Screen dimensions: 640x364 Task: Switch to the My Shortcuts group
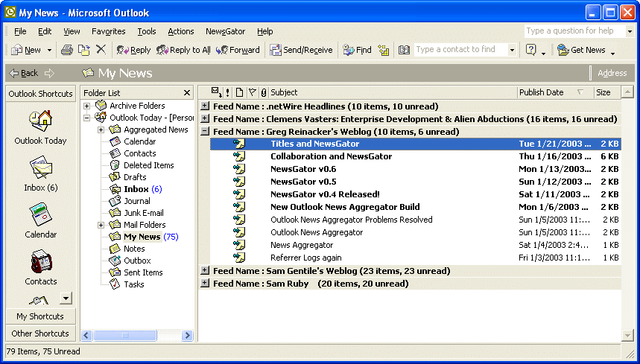pos(40,316)
